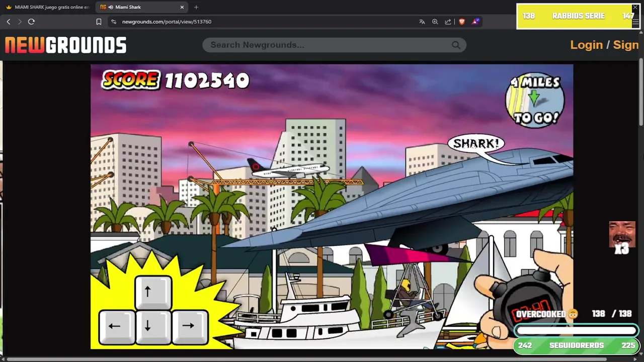Viewport: 644px width, 362px height.
Task: Close the yellow overlay with the X
Action: pos(635,8)
